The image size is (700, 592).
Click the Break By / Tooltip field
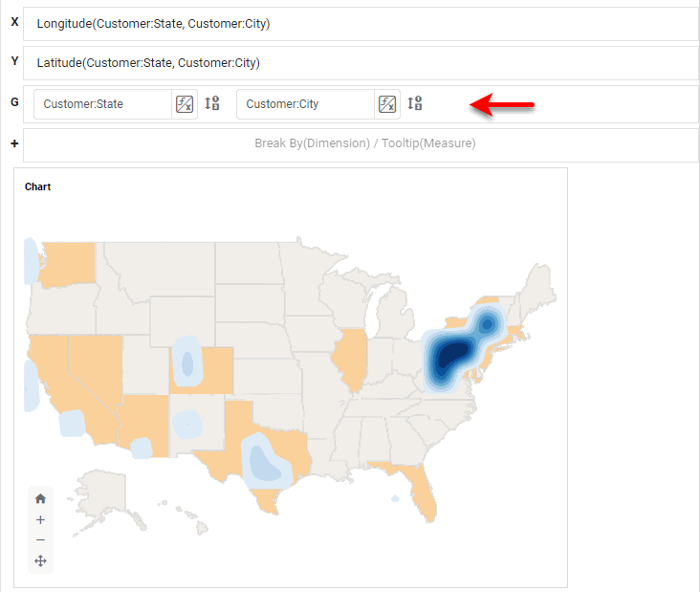[x=363, y=143]
